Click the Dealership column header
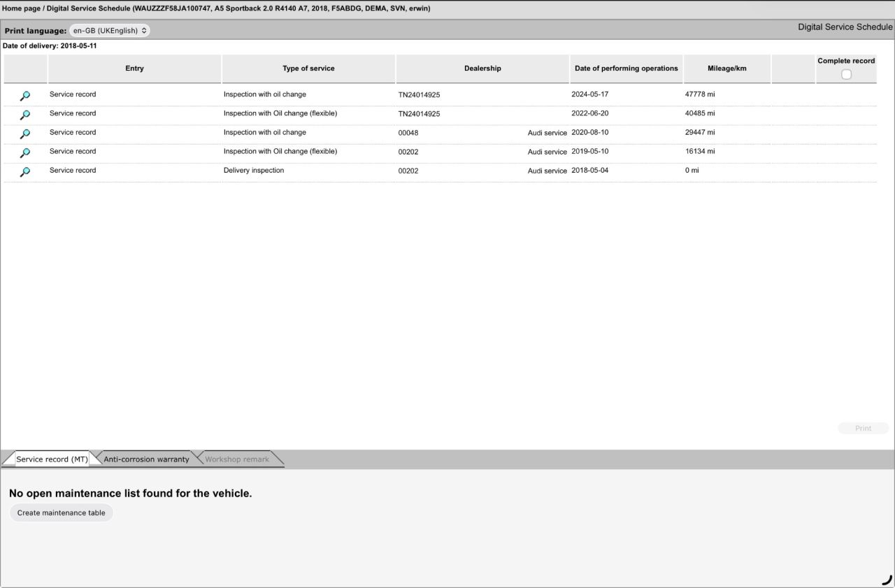Viewport: 895px width, 588px height. click(482, 69)
